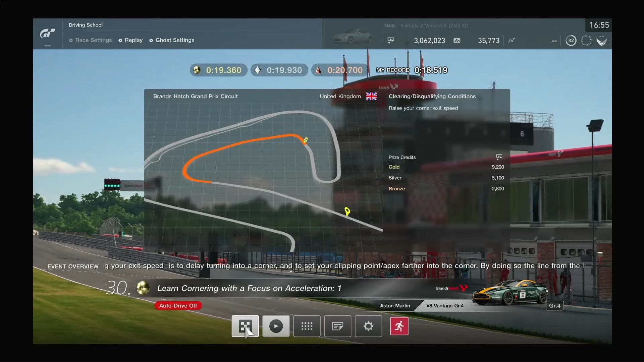Image resolution: width=644 pixels, height=362 pixels.
Task: Open the Replay menu
Action: 130,40
